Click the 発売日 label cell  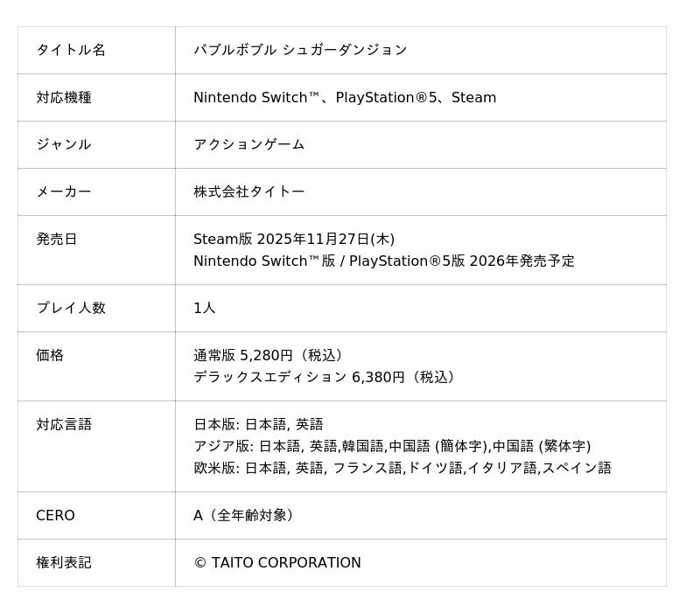click(x=57, y=239)
